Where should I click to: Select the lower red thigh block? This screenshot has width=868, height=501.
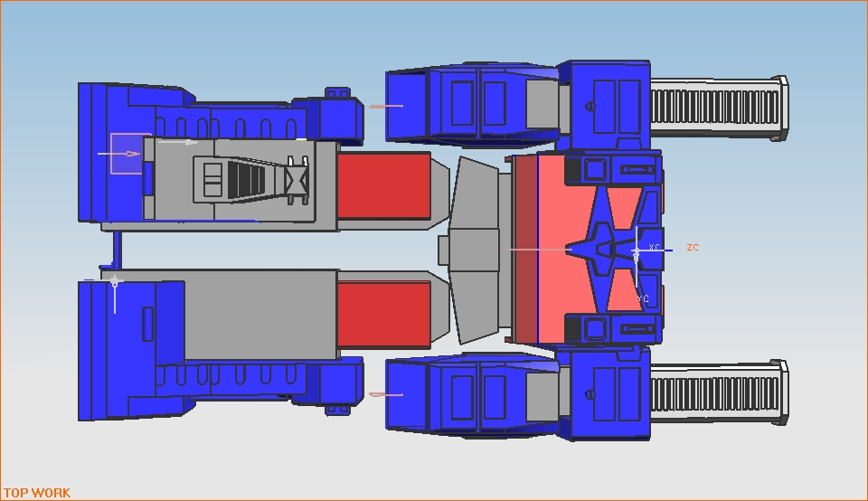[383, 314]
